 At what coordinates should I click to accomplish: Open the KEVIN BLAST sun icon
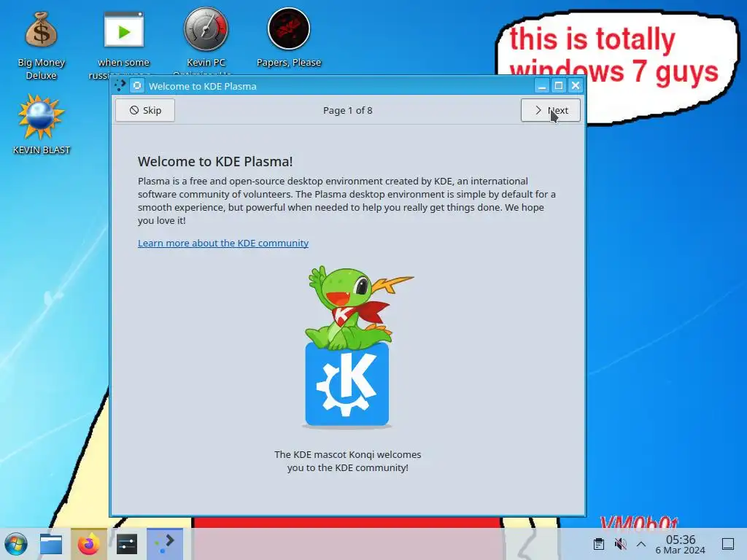coord(42,125)
